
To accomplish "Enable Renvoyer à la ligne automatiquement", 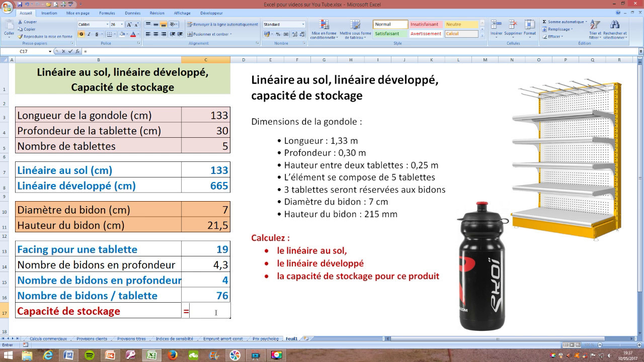I will [222, 24].
